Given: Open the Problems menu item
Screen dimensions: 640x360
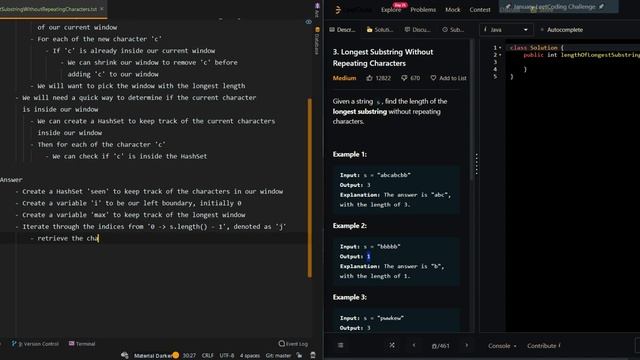Looking at the screenshot, I should pyautogui.click(x=423, y=10).
